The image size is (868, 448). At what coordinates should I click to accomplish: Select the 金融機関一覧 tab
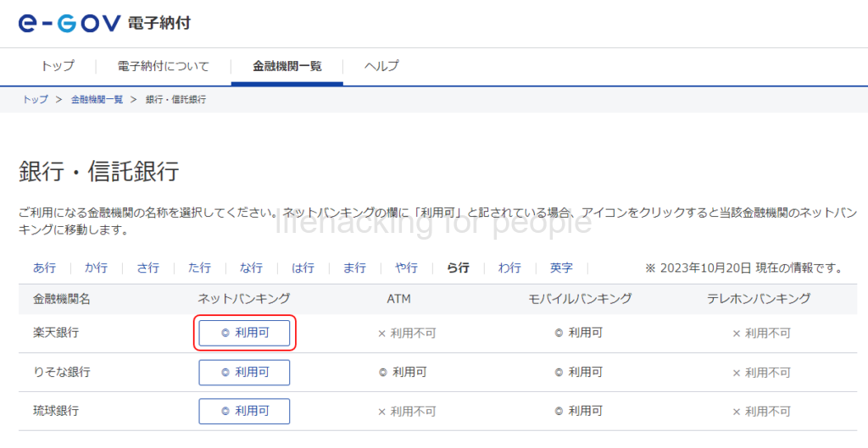pos(287,66)
